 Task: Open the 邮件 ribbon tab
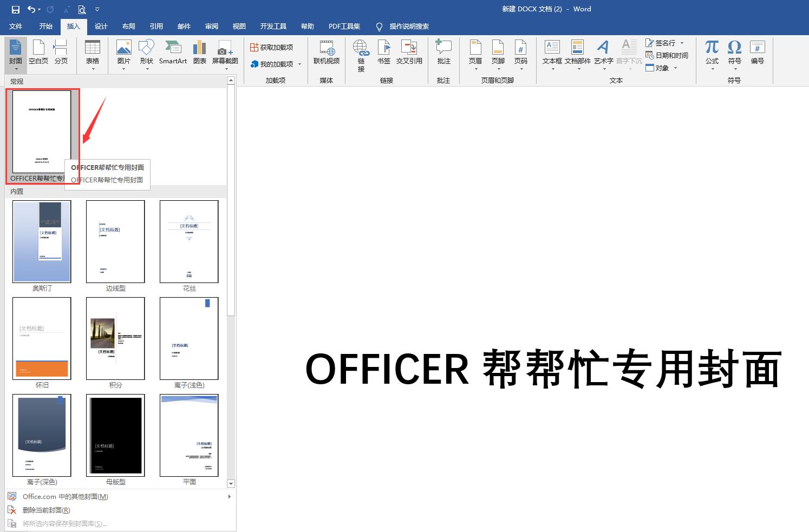pyautogui.click(x=184, y=26)
